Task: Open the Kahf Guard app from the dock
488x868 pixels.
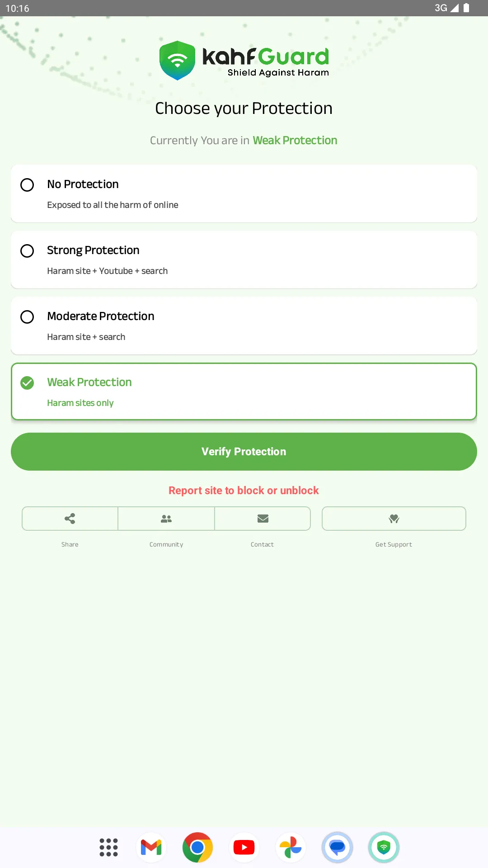Action: pos(384,848)
